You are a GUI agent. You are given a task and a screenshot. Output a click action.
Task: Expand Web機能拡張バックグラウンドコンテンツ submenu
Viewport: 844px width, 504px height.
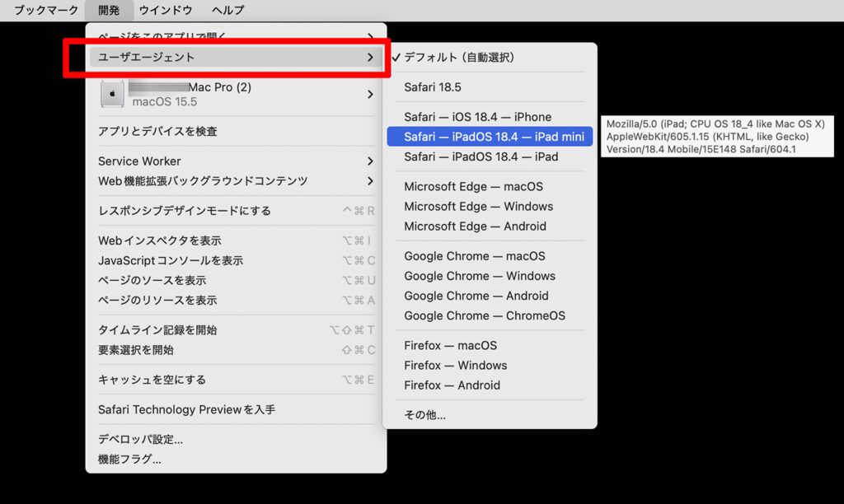(x=236, y=180)
